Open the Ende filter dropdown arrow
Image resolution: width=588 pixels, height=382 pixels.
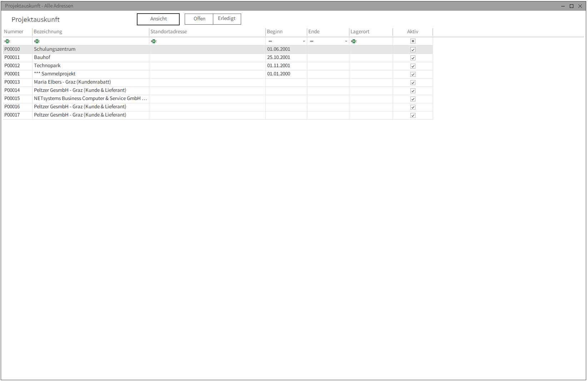tap(346, 41)
